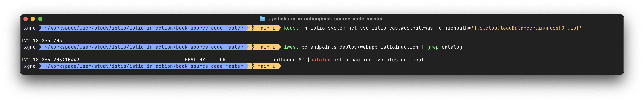Click the 172.18.255.203:15443 endpoint address
Viewport: 644px width, 102px height.
[x=50, y=60]
